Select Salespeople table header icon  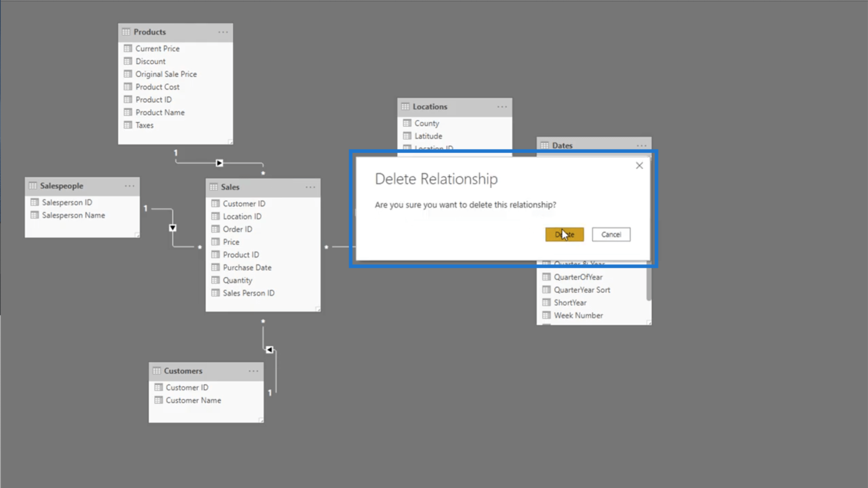click(x=33, y=186)
